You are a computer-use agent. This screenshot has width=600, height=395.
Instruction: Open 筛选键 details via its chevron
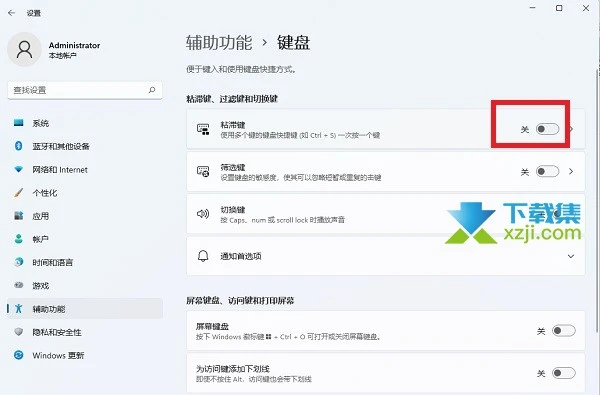pos(571,171)
